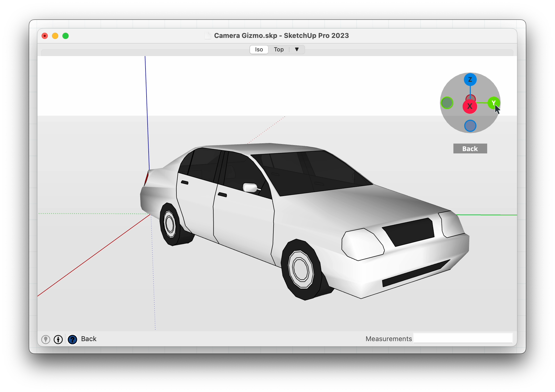Open the Instructor help question-mark icon
Screen dimensions: 555x392
click(72, 339)
